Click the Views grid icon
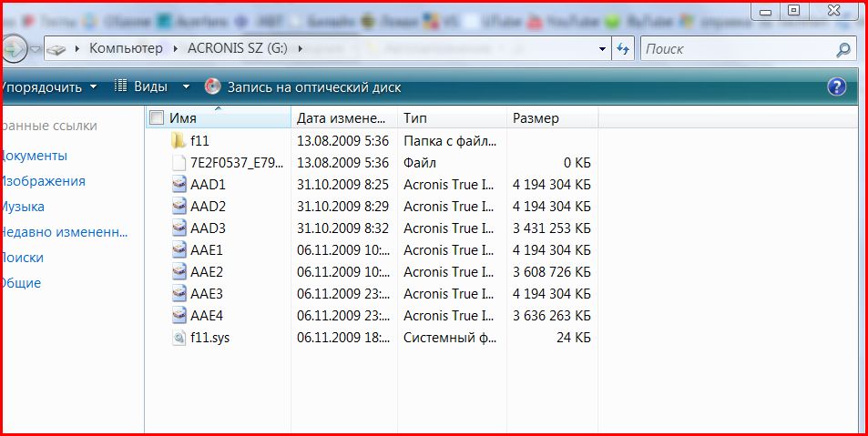The height and width of the screenshot is (436, 868). [120, 86]
